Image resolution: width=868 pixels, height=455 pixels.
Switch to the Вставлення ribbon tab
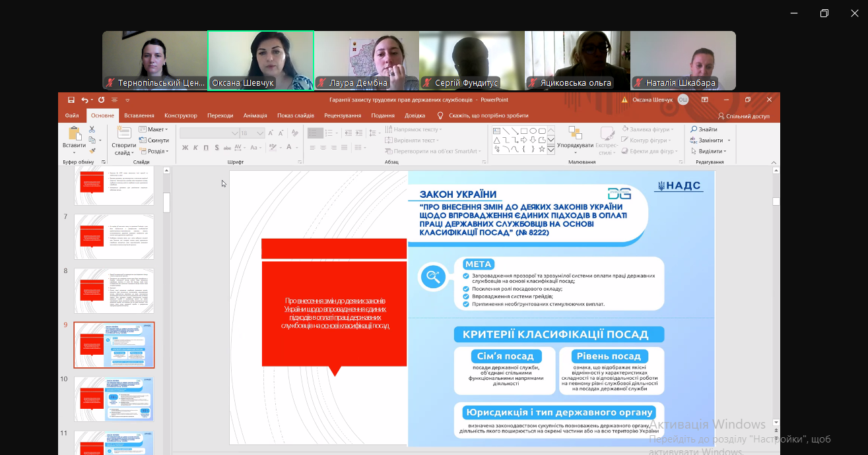[139, 115]
